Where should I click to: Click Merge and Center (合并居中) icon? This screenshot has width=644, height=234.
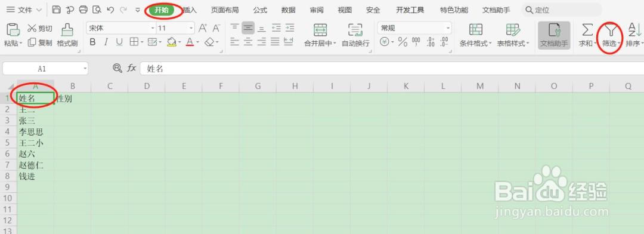[x=320, y=30]
